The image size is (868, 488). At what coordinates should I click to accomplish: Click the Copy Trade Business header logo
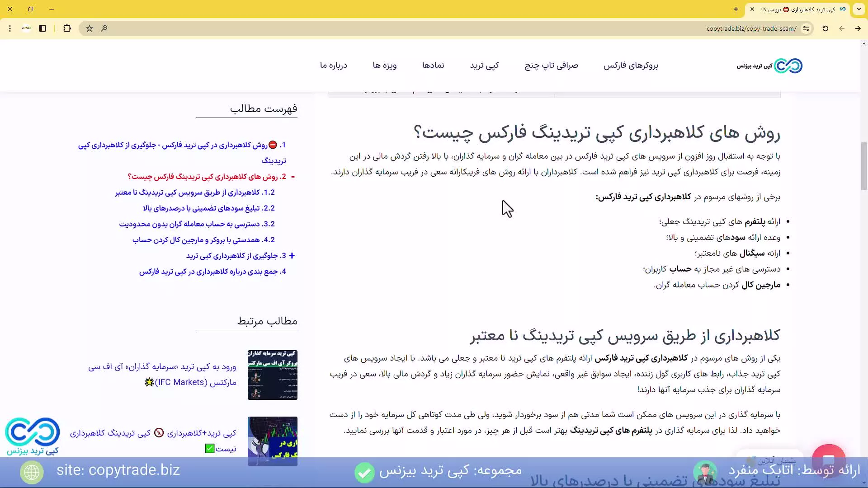769,66
